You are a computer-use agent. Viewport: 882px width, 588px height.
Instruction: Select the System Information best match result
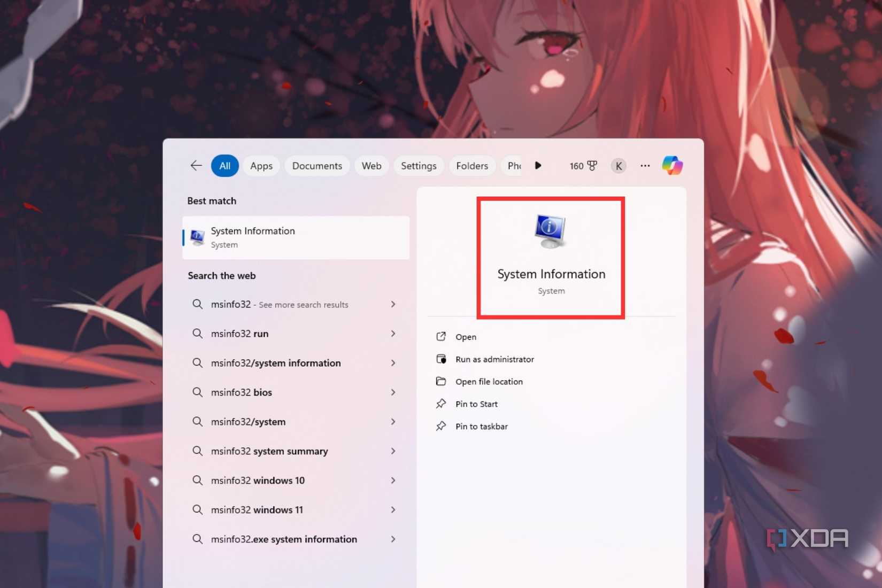[296, 237]
